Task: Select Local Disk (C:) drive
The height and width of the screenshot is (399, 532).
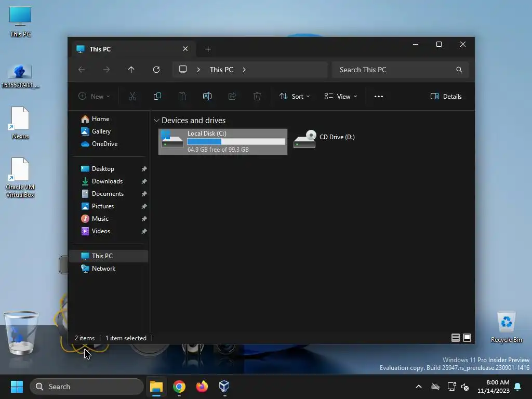Action: 223,141
